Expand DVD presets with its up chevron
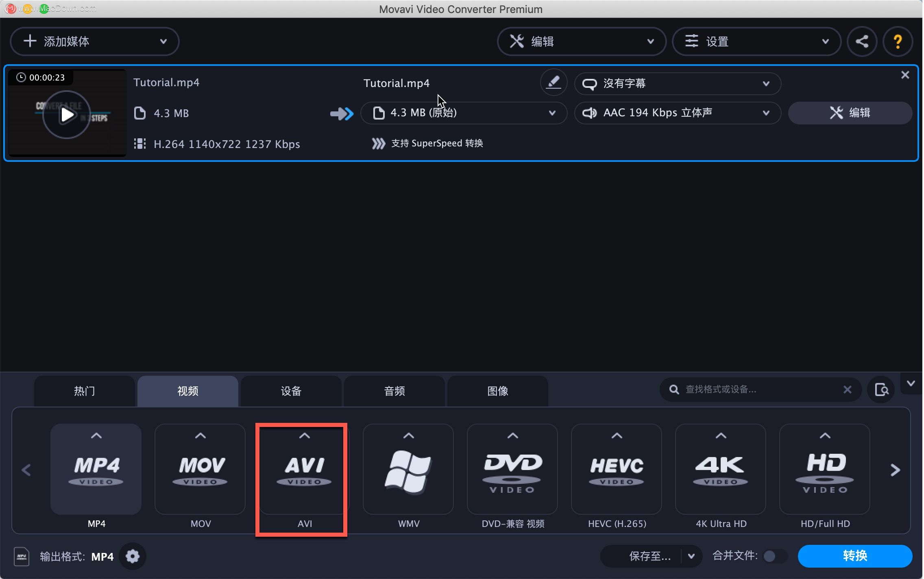The width and height of the screenshot is (924, 579). point(513,435)
